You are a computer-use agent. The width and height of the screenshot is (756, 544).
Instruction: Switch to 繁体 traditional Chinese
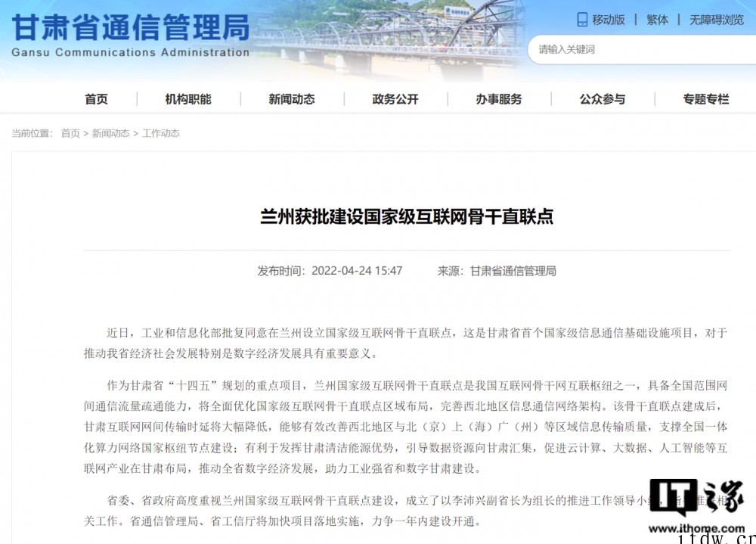pos(657,20)
